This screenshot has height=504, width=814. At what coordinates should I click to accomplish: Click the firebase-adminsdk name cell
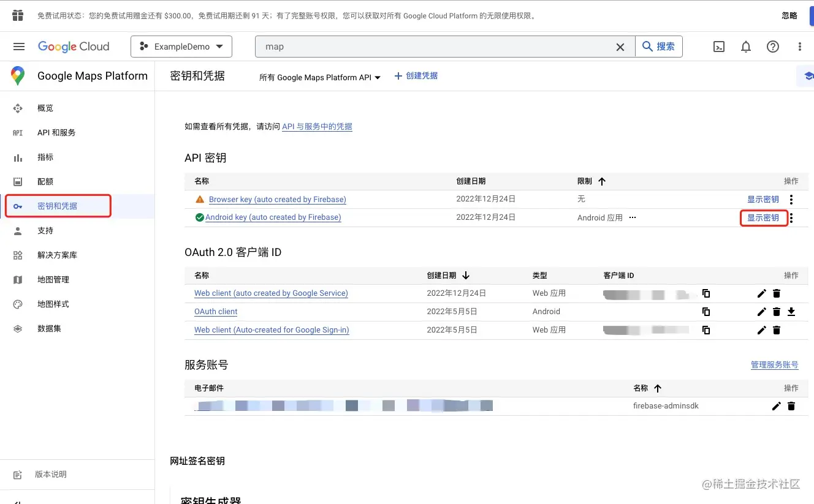tap(666, 406)
